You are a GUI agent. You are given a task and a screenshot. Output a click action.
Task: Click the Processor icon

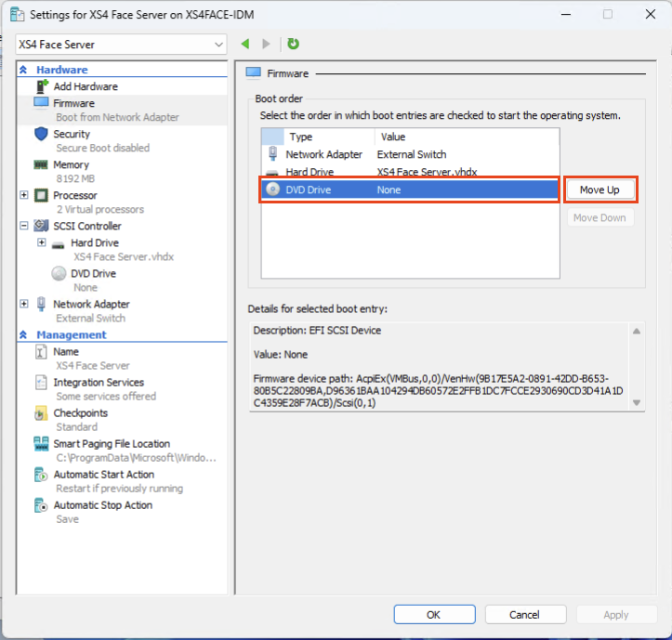click(x=41, y=195)
